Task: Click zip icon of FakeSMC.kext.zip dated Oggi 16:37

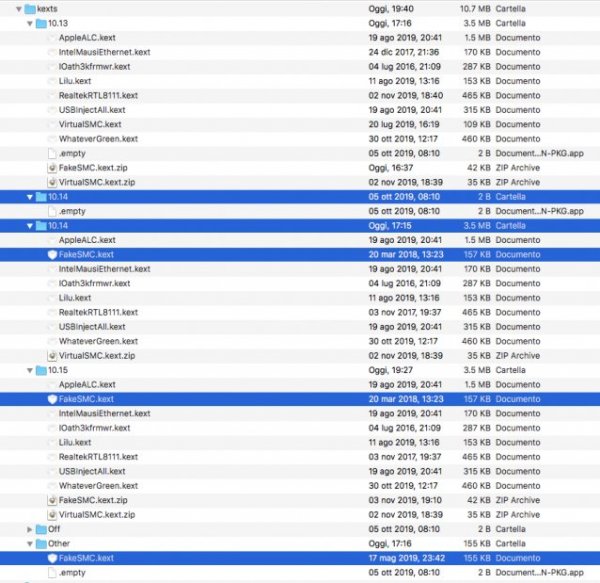Action: 52,168
